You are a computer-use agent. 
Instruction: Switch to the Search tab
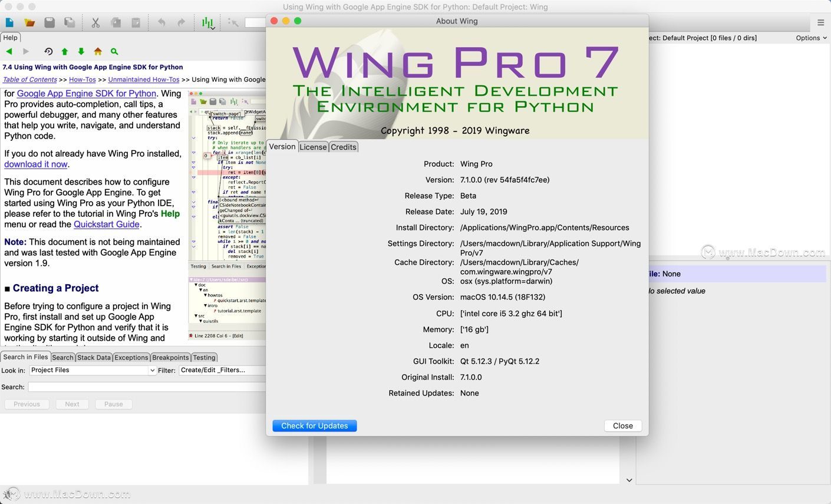62,357
